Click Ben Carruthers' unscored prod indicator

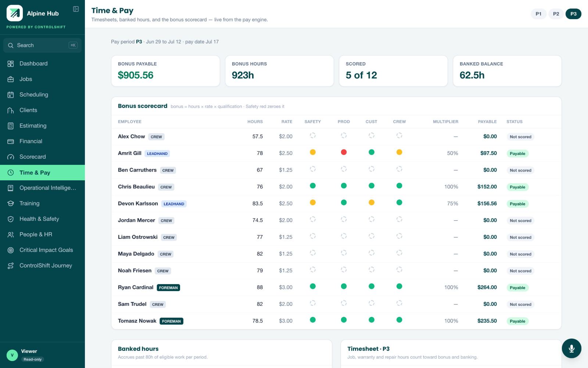344,169
